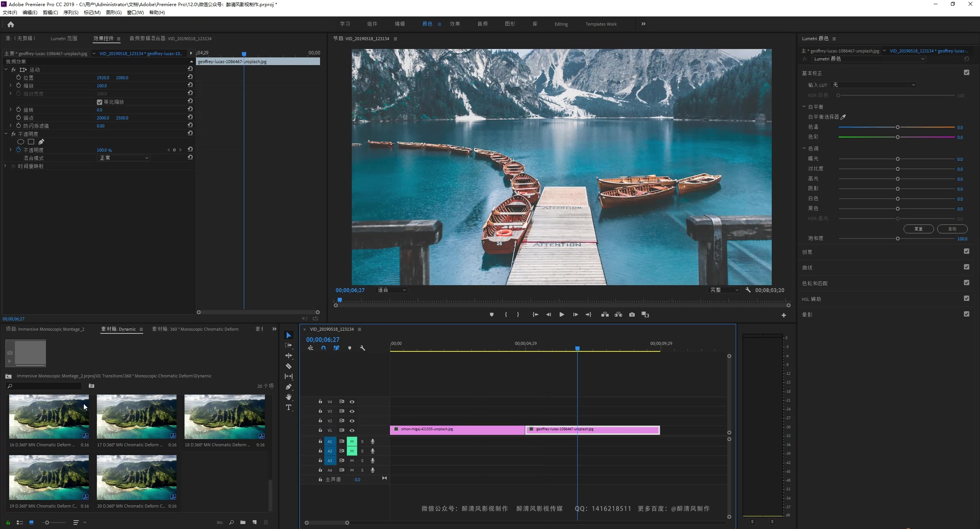Uncheck the 等比缩放 checkbox in Effect Controls

point(99,101)
